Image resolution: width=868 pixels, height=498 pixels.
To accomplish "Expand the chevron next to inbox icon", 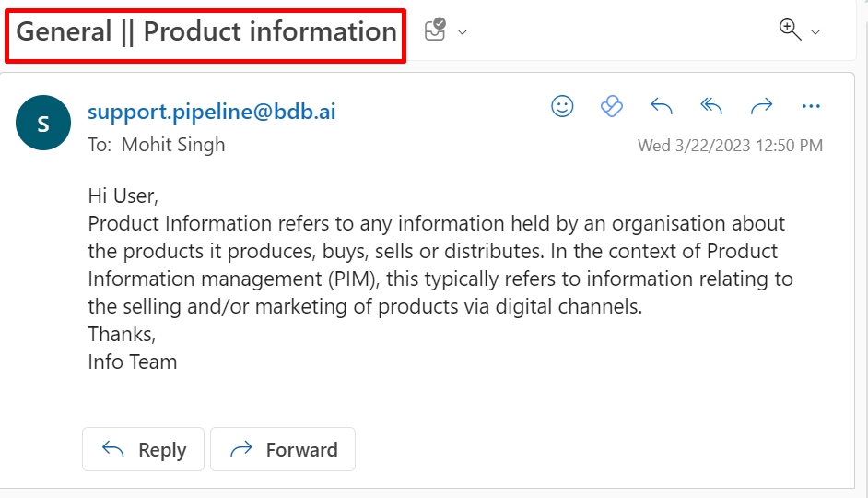I will tap(463, 32).
